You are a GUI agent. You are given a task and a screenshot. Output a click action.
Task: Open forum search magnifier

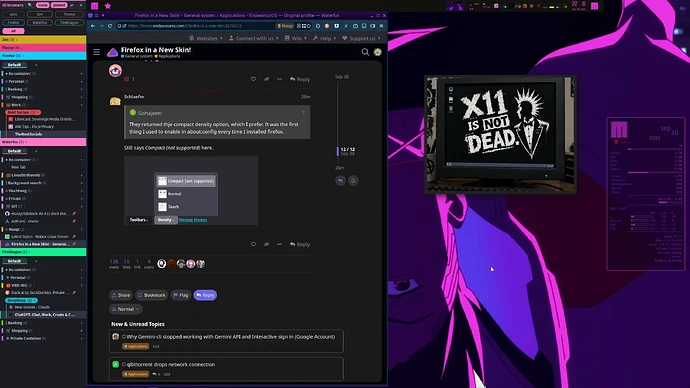[365, 52]
